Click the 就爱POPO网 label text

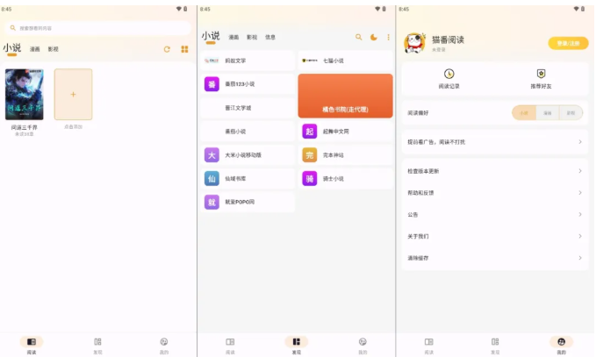(240, 202)
